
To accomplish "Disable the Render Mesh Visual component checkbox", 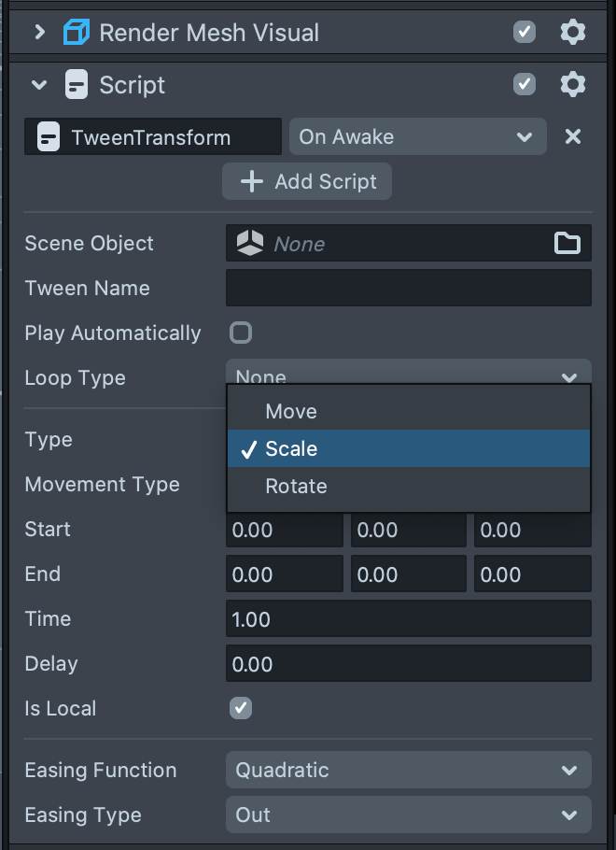I will click(525, 33).
